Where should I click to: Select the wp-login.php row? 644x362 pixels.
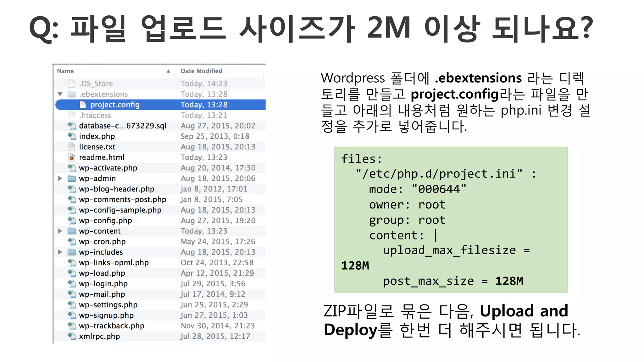[x=103, y=284]
